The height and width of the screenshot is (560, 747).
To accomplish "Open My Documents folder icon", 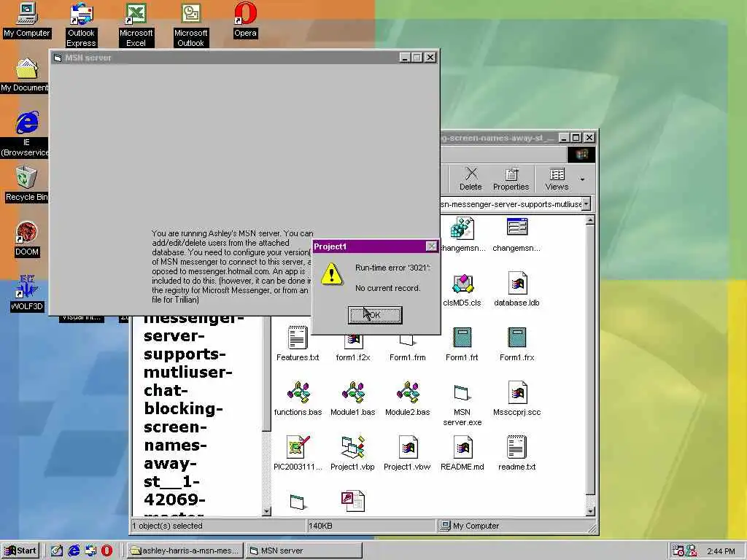I will (25, 75).
